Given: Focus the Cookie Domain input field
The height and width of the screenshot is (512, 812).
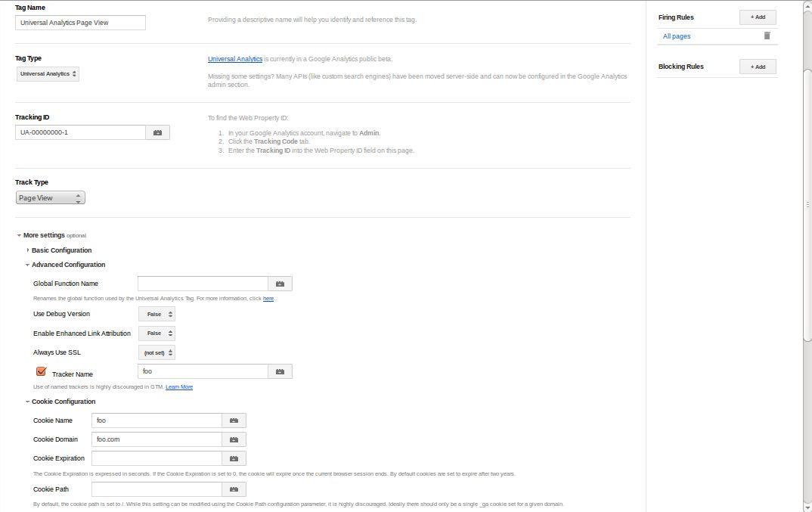Looking at the screenshot, I should (157, 439).
